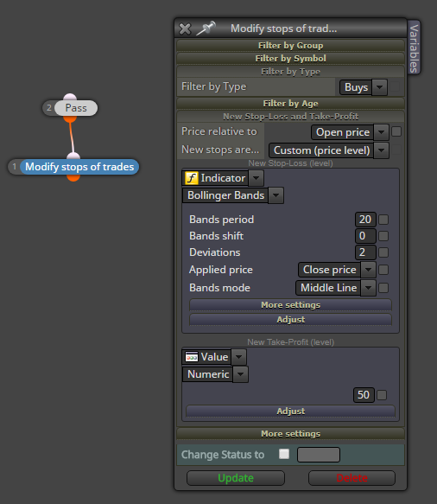Click number 1 badge on Modify stops block

point(15,167)
